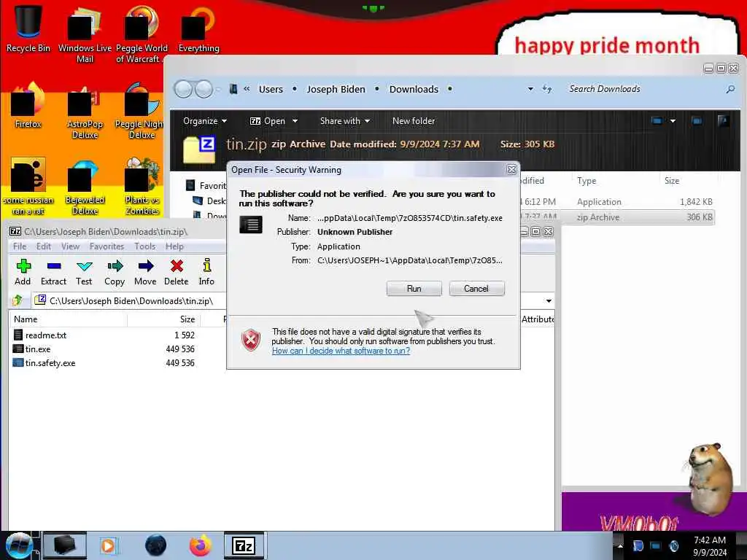Click Downloads in the breadcrumb
Screen dimensions: 747x560
click(414, 89)
